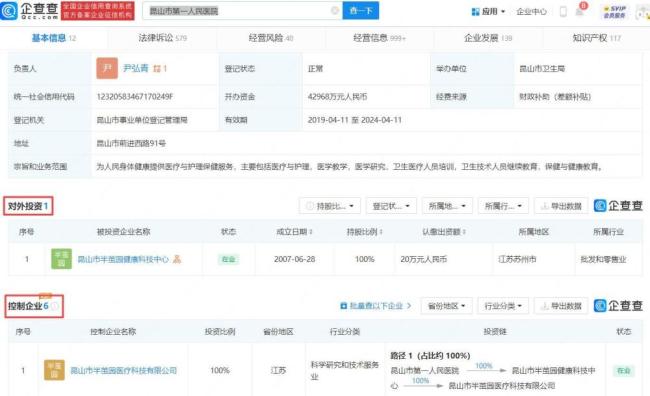Open 昆山市半茧园医疗科技有限公司 link in name column

coord(124,370)
